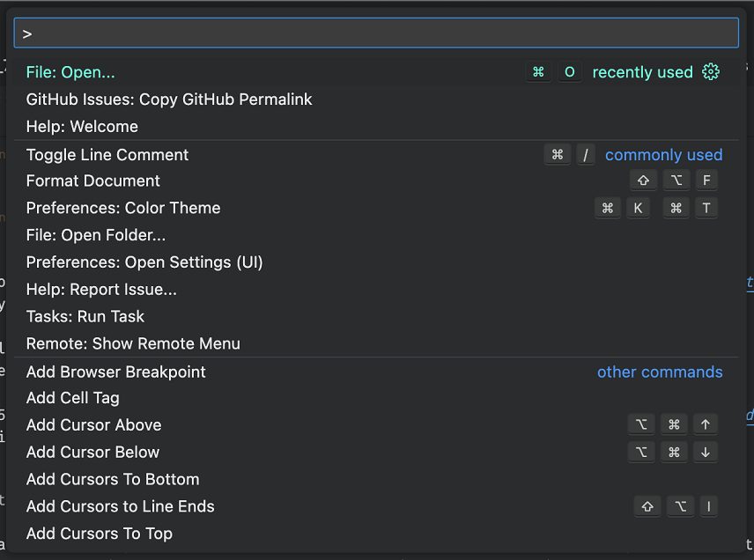Click the O key badge beside File Open
754x560 pixels.
coord(569,72)
